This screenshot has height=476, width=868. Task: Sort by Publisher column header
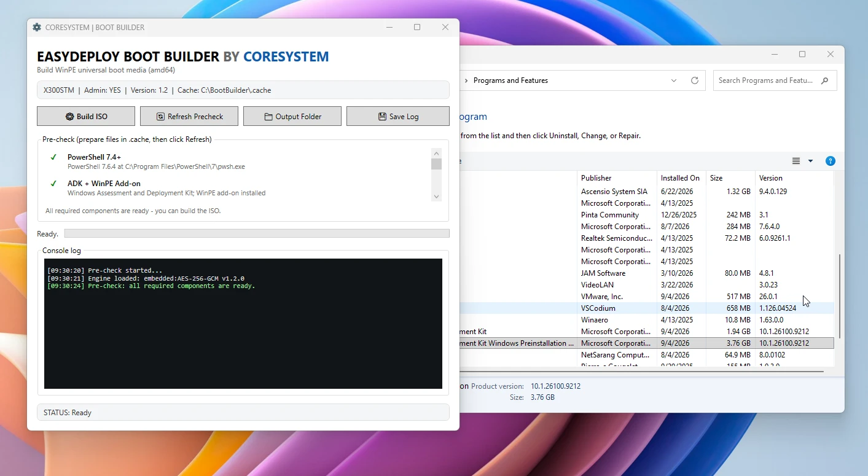click(x=617, y=178)
